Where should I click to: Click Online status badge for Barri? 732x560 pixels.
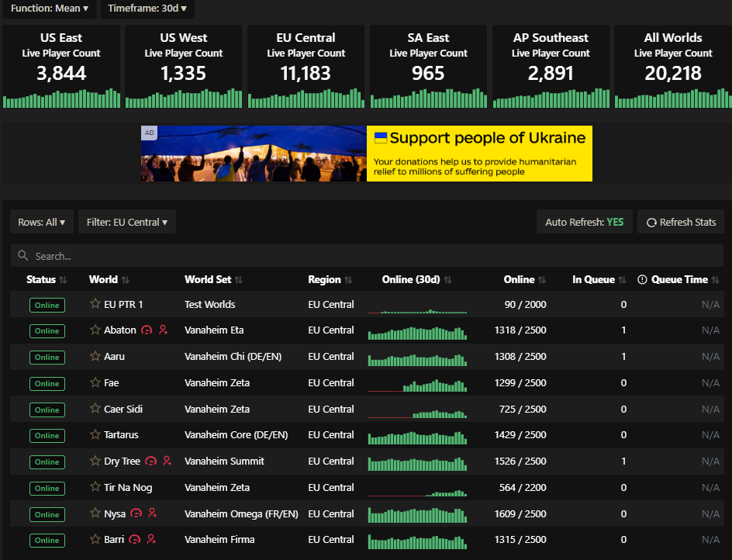tap(47, 541)
